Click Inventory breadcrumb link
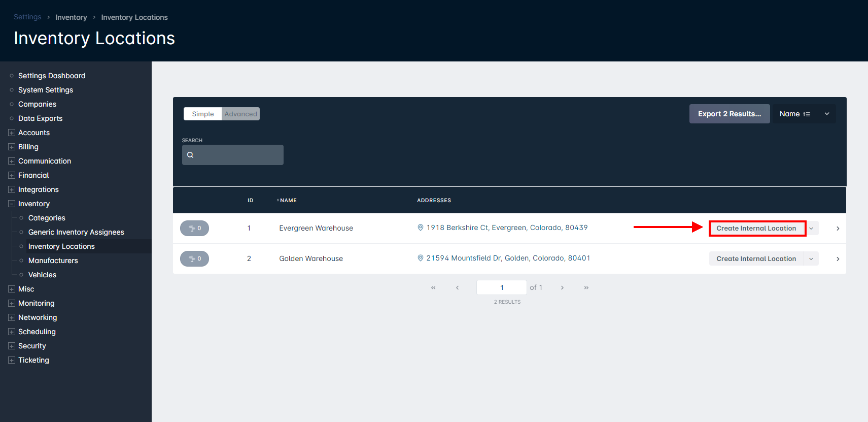The width and height of the screenshot is (868, 422). point(71,17)
